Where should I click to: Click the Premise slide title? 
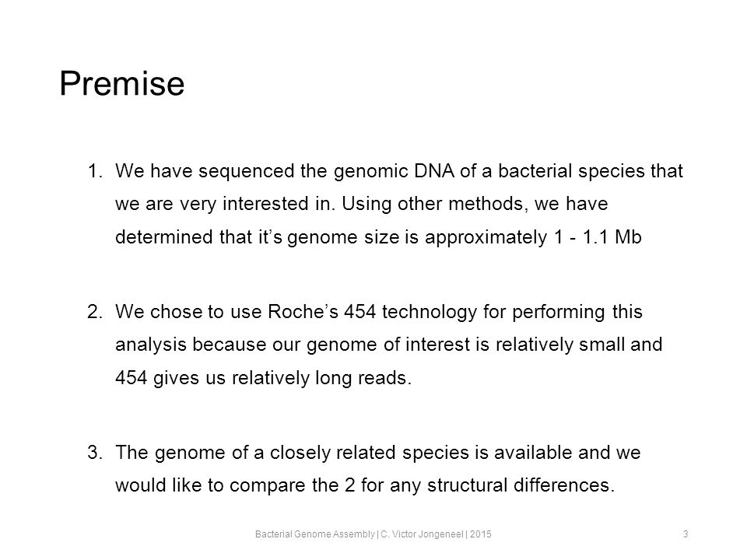click(x=122, y=84)
